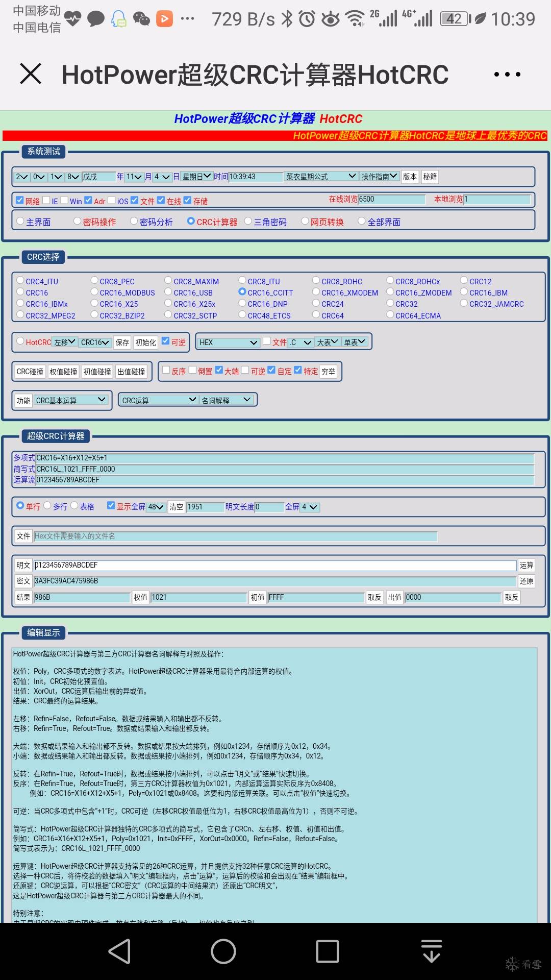This screenshot has height=980, width=551.
Task: Select the 多行 radio option
Action: pos(47,505)
